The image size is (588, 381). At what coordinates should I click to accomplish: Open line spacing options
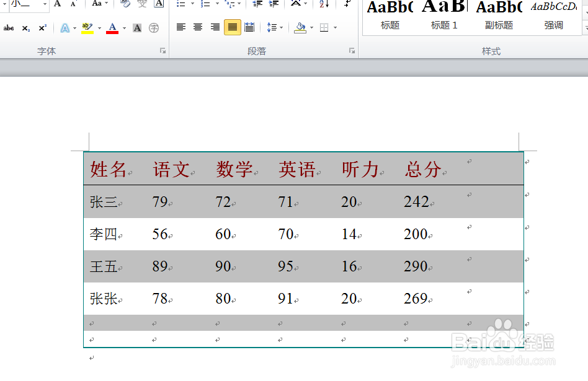tap(272, 27)
